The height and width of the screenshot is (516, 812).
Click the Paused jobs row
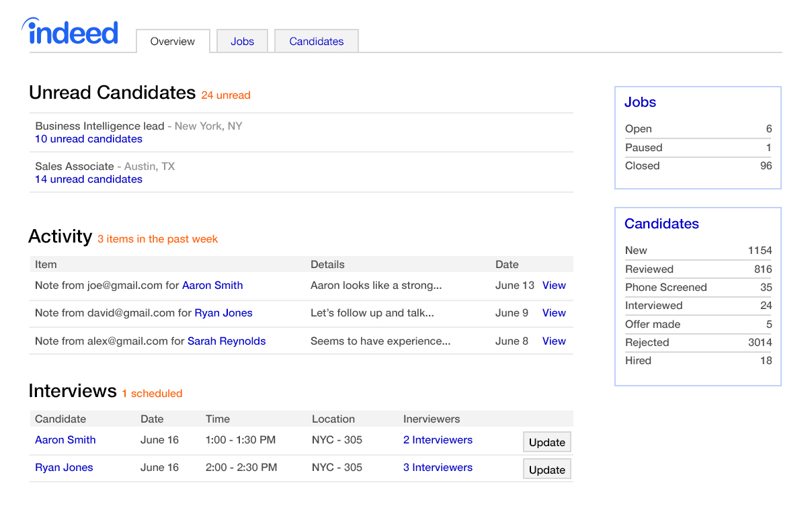tap(698, 148)
